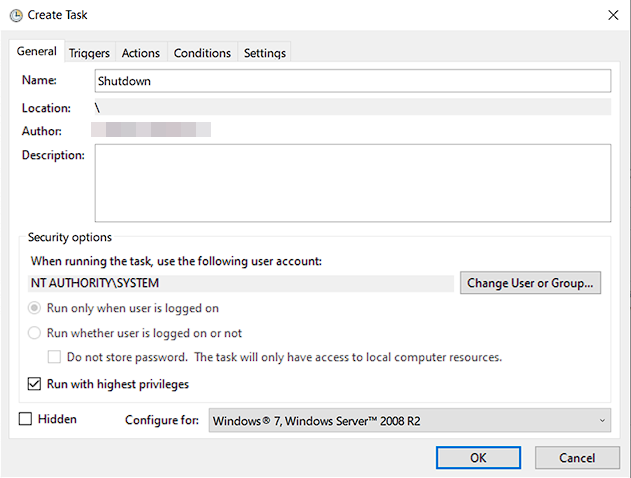
Task: Focus the Description text box
Action: [352, 183]
